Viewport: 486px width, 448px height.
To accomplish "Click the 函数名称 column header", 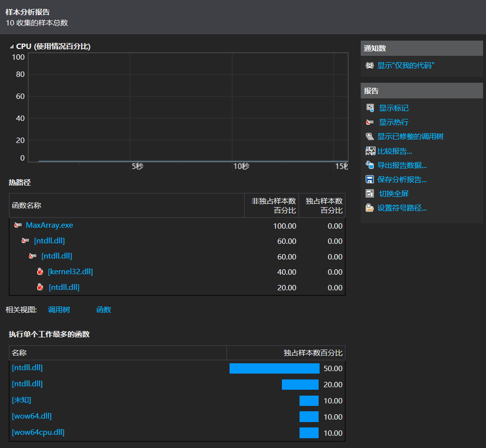I will click(x=127, y=206).
